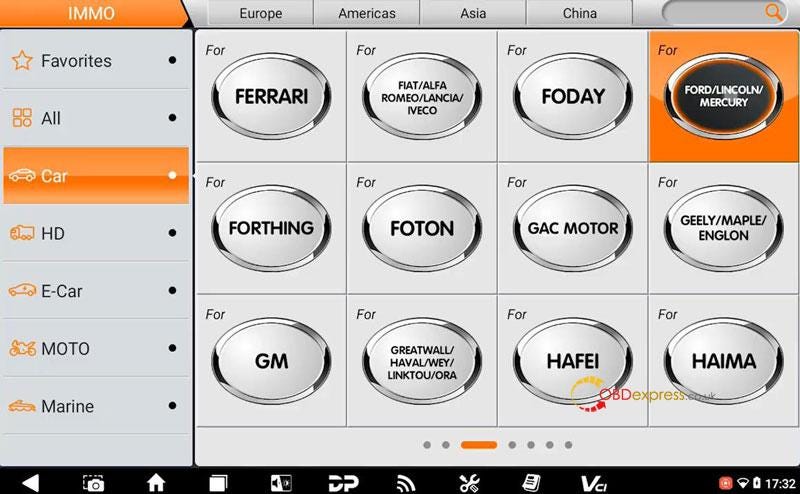The width and height of the screenshot is (800, 494).
Task: Select the Marine boat icon
Action: click(22, 406)
